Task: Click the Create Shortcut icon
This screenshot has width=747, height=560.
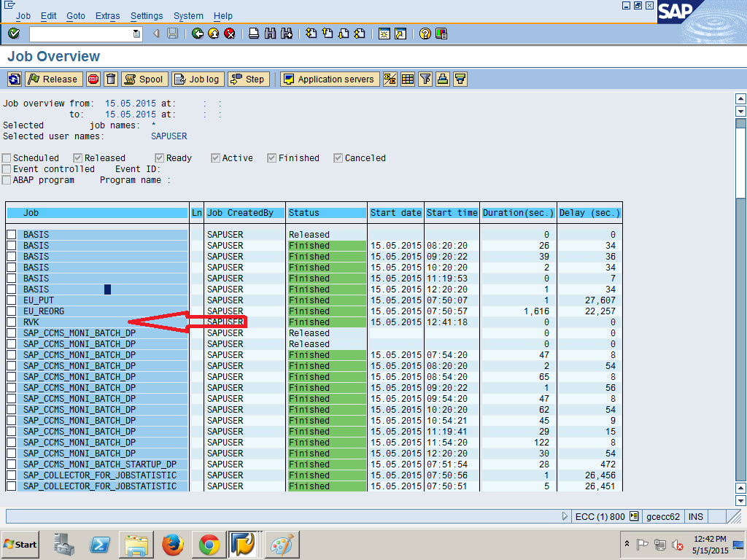Action: 400,34
